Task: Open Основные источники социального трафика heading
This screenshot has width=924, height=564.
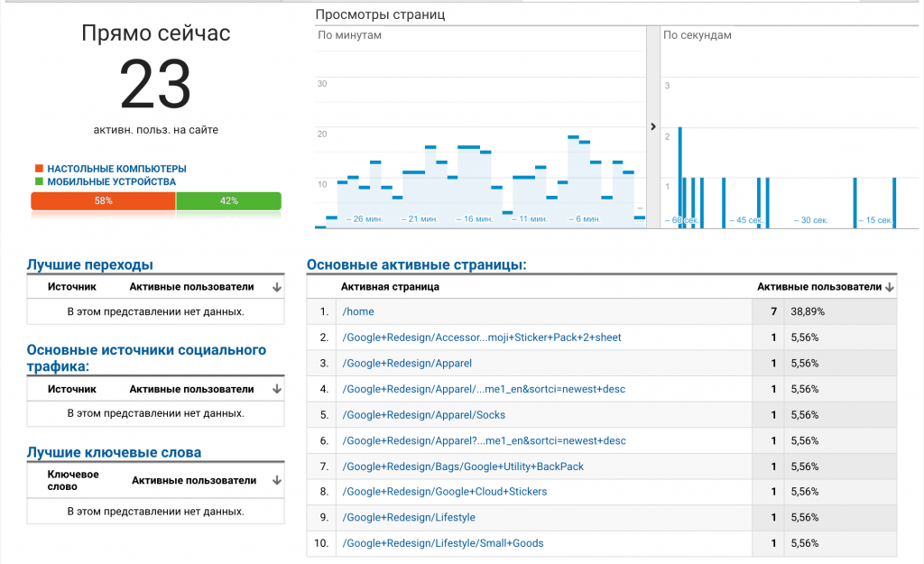Action: pos(146,357)
